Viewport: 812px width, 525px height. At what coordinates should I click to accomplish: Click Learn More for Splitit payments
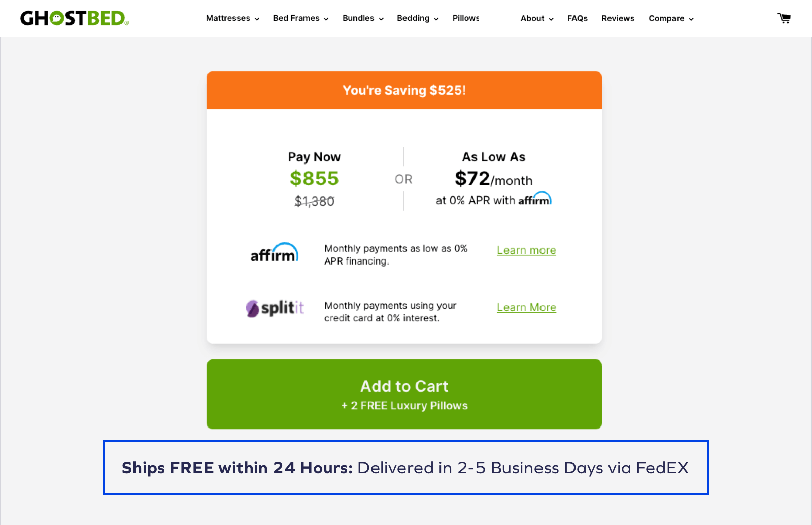(526, 307)
